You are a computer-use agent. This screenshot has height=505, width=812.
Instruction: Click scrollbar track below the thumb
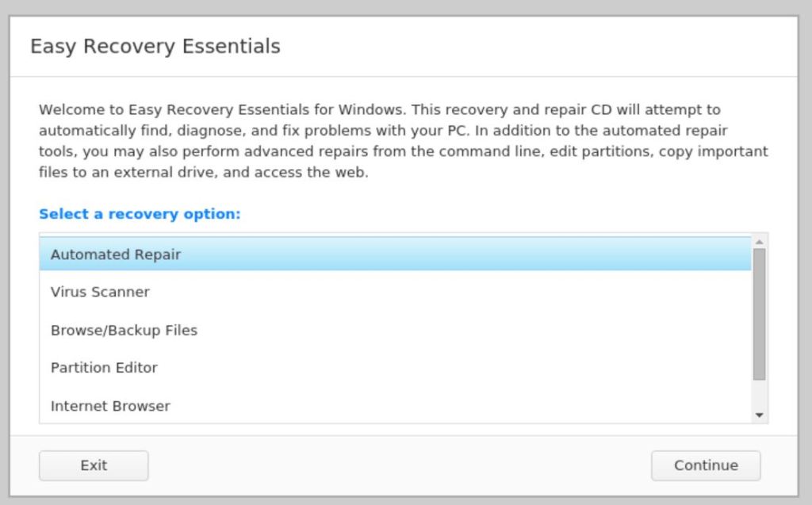point(759,395)
